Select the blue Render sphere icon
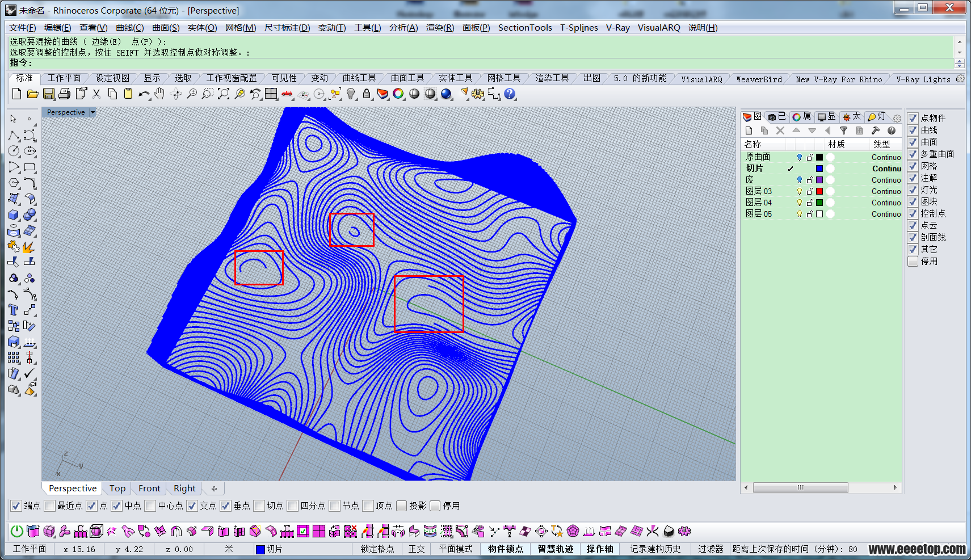The width and height of the screenshot is (971, 560). (447, 94)
